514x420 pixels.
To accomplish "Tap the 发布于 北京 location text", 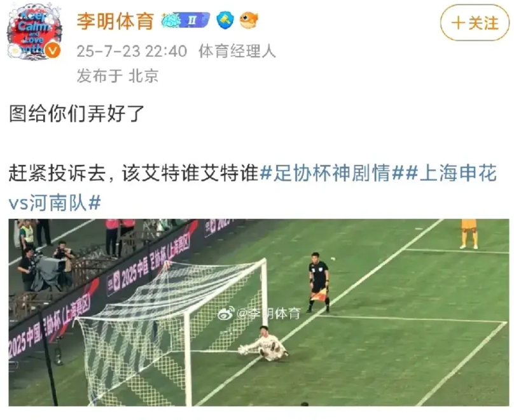I will tap(118, 76).
